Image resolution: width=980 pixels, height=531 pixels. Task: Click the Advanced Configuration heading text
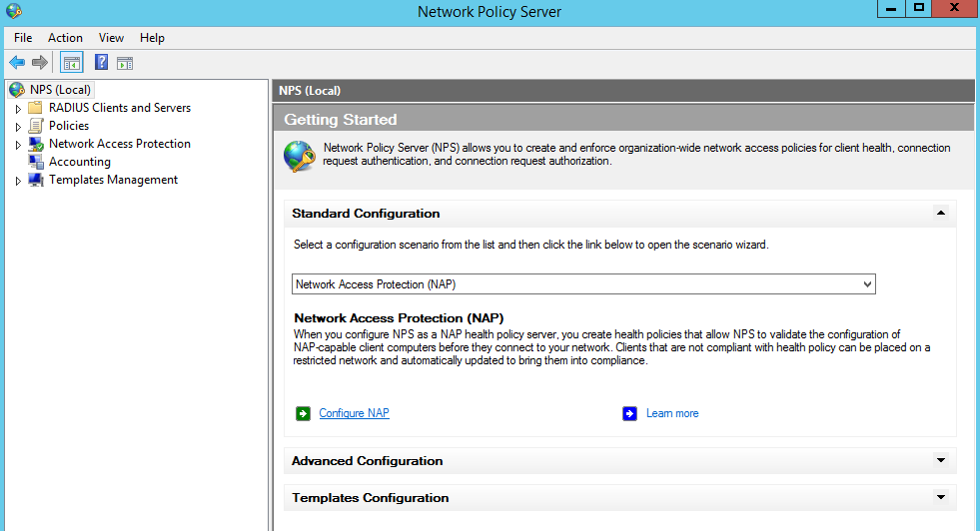click(x=367, y=461)
